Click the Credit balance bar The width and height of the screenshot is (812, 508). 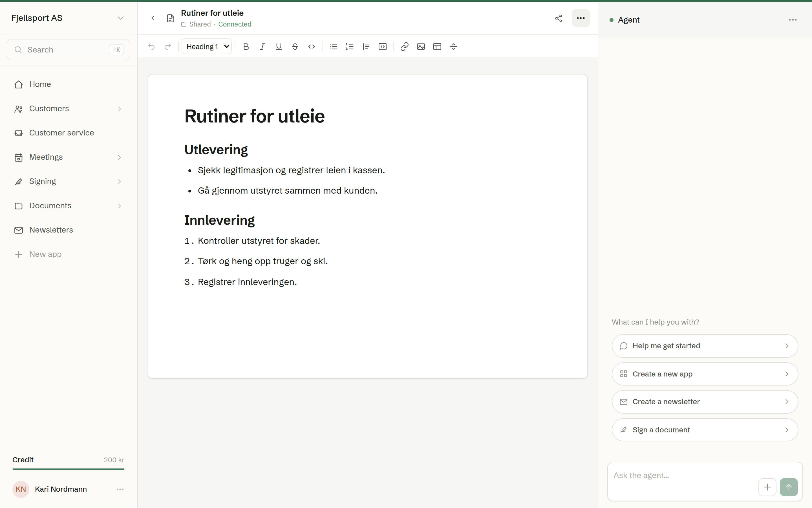[x=69, y=469]
